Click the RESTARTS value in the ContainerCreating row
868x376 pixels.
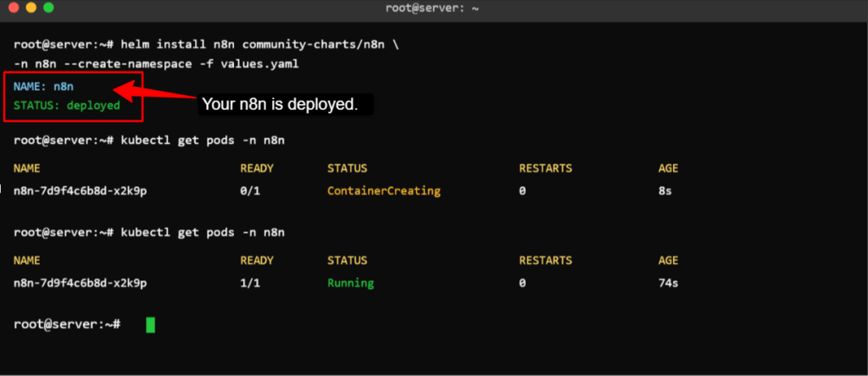tap(522, 191)
